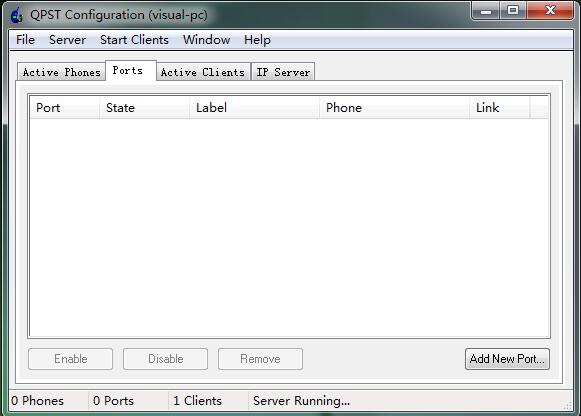581x416 pixels.
Task: Switch to the IP Server tab
Action: [x=283, y=72]
